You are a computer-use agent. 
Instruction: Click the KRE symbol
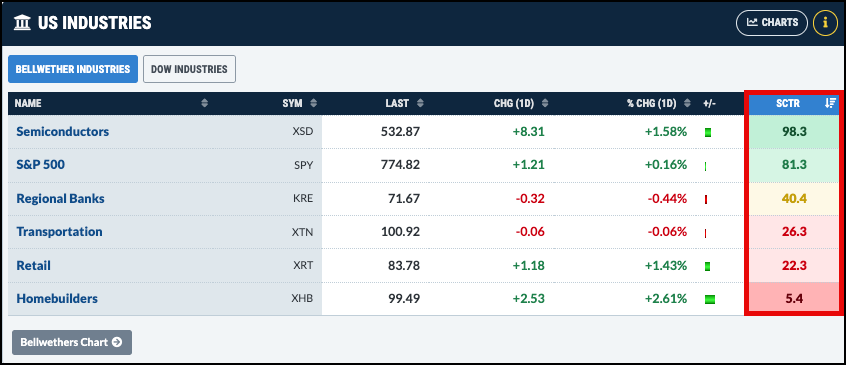[x=303, y=199]
